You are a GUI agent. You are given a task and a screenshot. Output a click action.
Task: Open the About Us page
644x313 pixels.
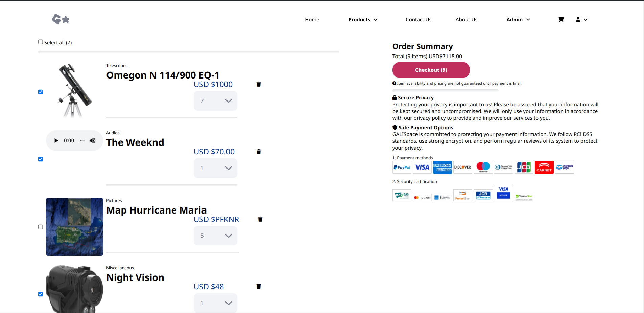[467, 20]
